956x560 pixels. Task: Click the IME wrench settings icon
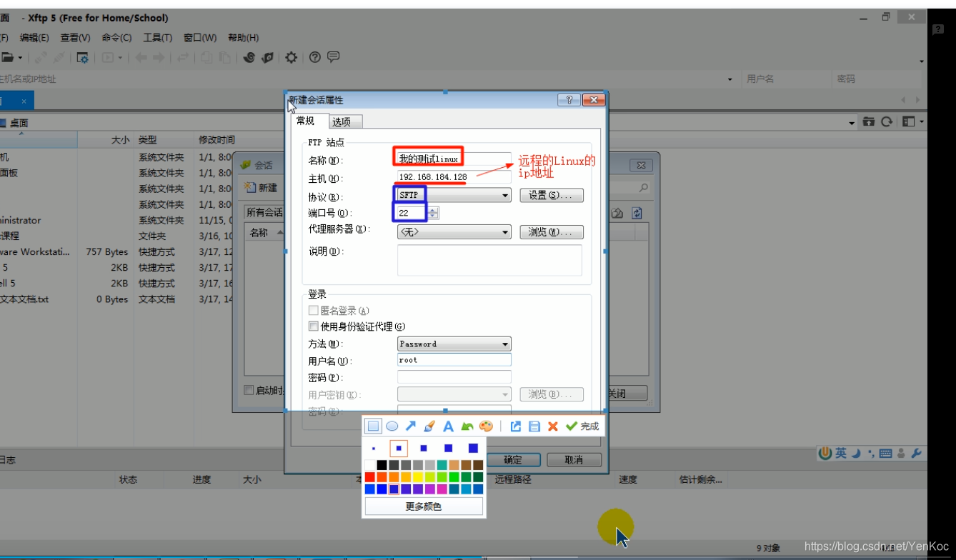pyautogui.click(x=917, y=454)
